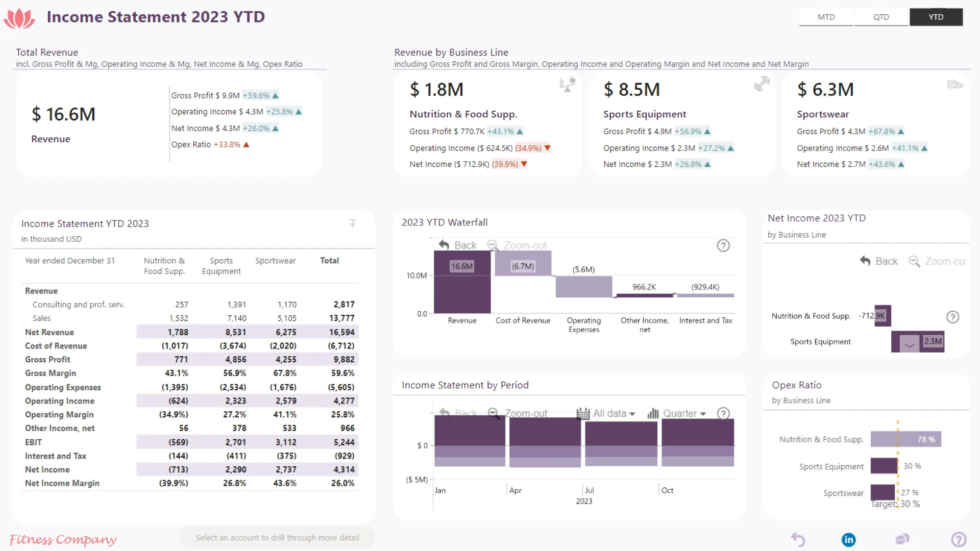Screen dimensions: 980x551
Task: Select the Interest and Tax waterfall bar
Action: coord(705,295)
